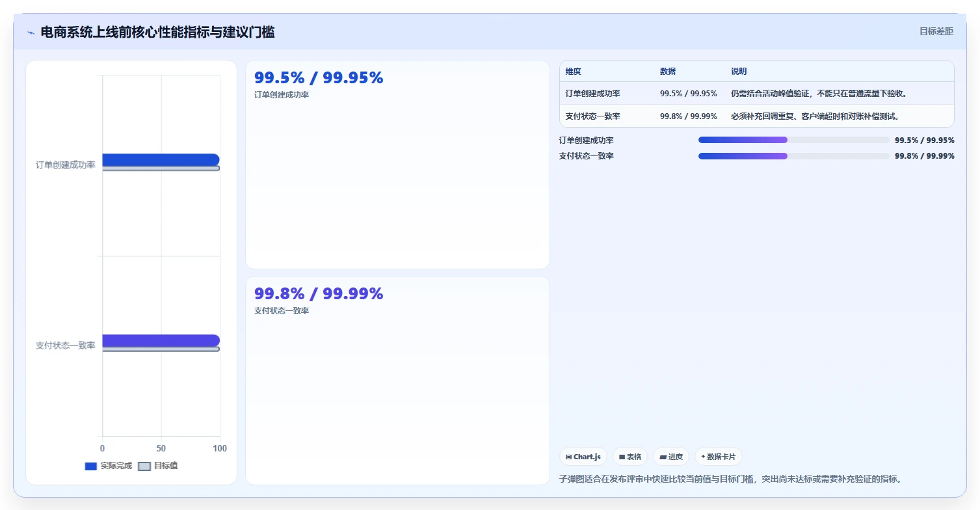The height and width of the screenshot is (510, 980).
Task: Click the 100 tick on the chart x-axis
Action: [220, 449]
